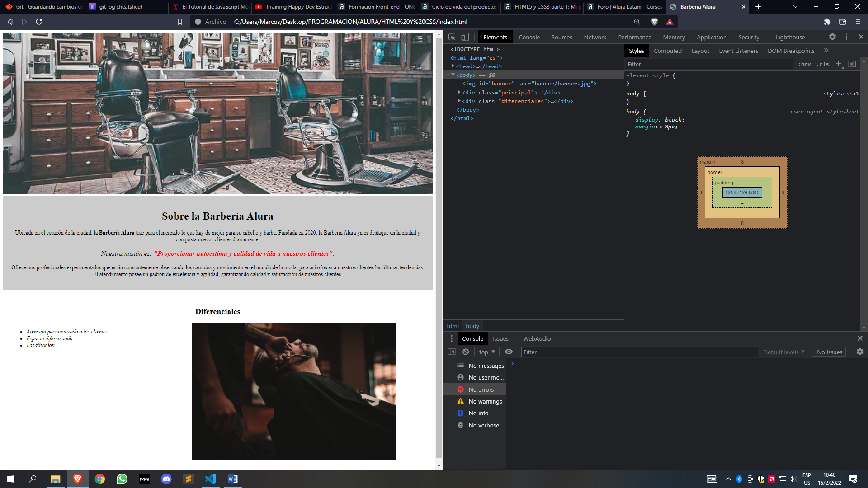Click the Default levels dropdown in Console
Viewport: 868px width, 488px height.
[x=783, y=352]
